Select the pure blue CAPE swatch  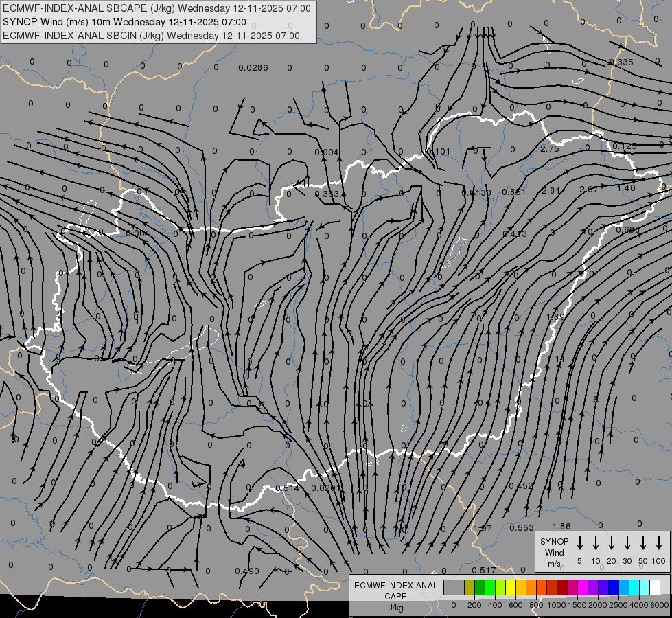(613, 587)
